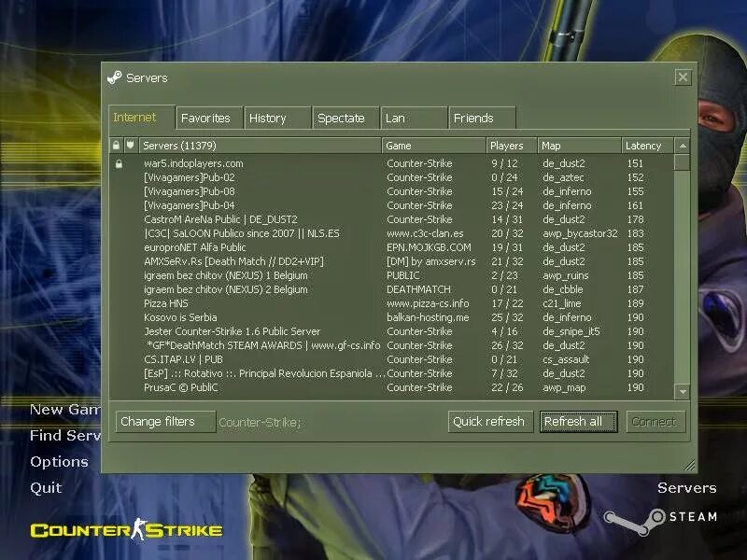Select CastroM AreNa Public | DE_DUST2 server
This screenshot has height=560, width=747.
[391, 219]
